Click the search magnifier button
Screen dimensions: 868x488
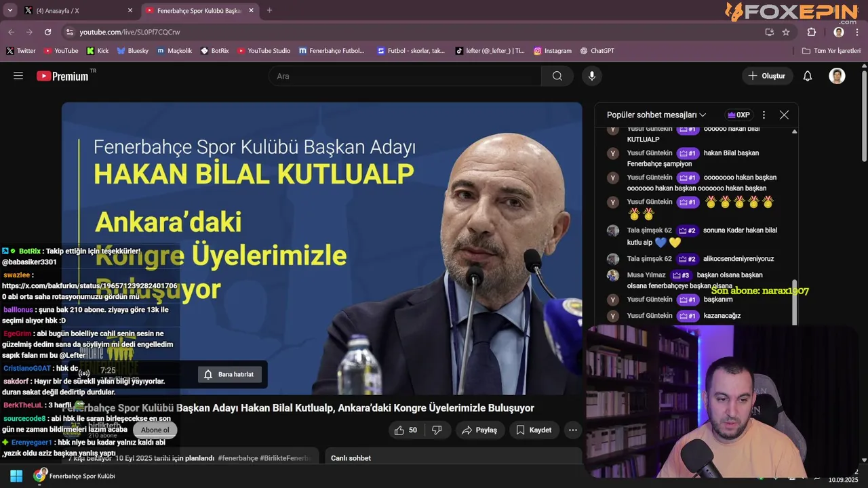(557, 76)
